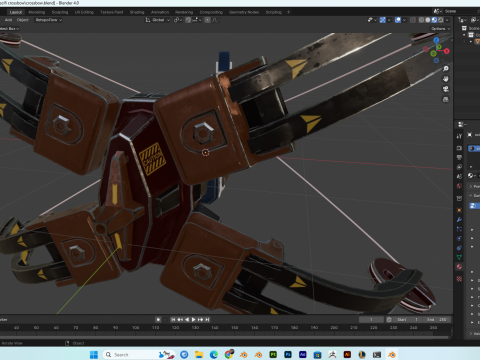Viewport: 480px width, 360px height.
Task: Click the pan view hand icon
Action: (446, 79)
